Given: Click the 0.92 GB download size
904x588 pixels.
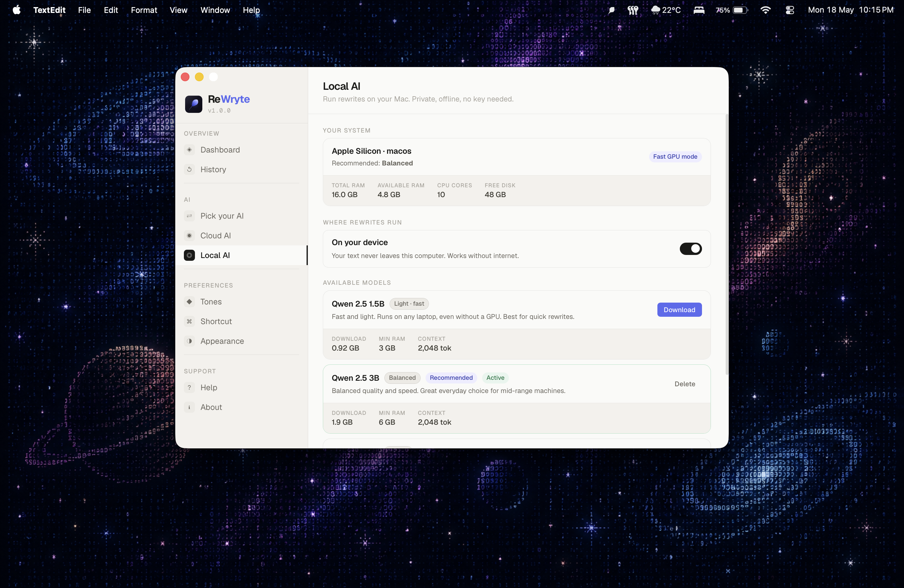Looking at the screenshot, I should coord(345,348).
